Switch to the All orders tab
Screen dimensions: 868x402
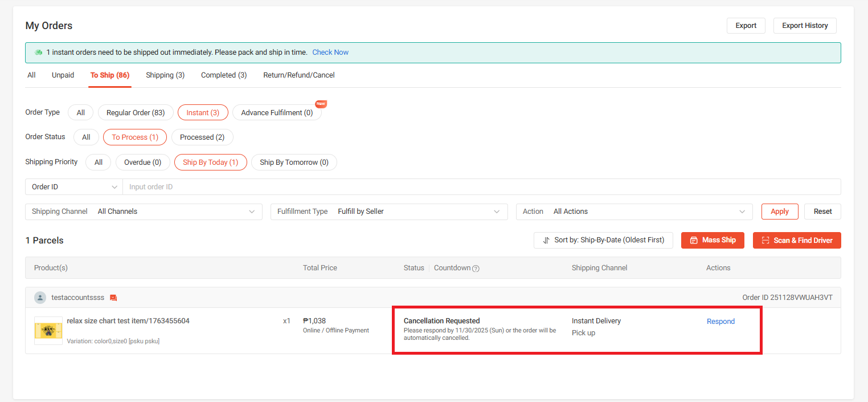tap(31, 75)
